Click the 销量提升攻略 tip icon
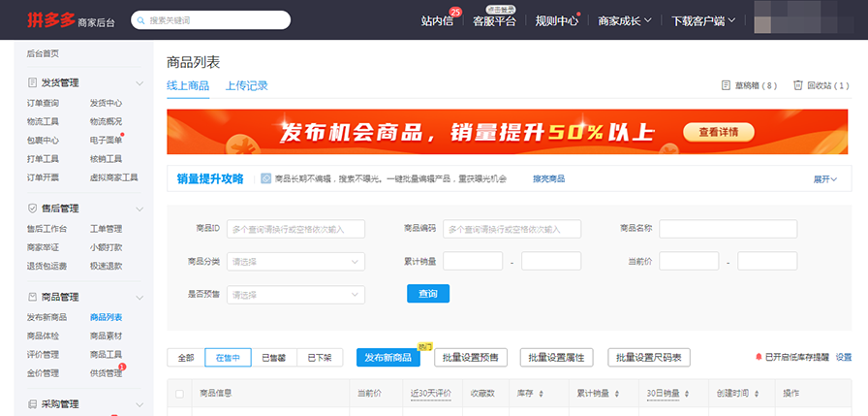The height and width of the screenshot is (416, 868). 265,178
